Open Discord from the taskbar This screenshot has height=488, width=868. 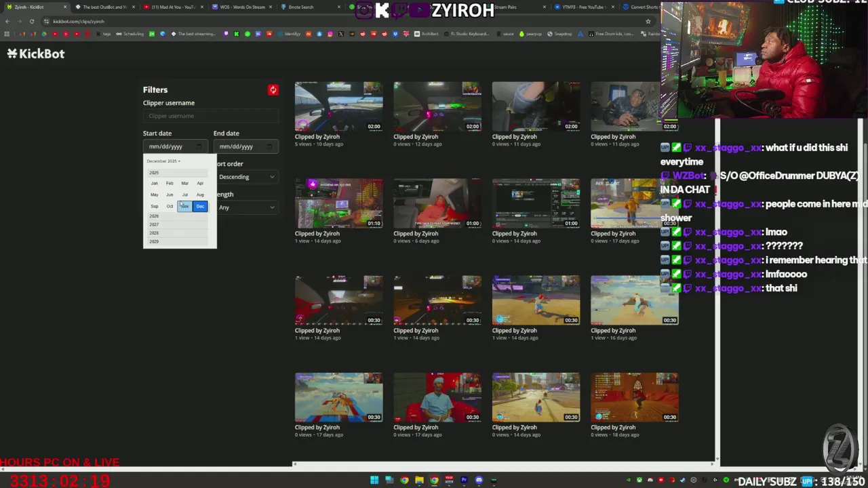(x=479, y=481)
